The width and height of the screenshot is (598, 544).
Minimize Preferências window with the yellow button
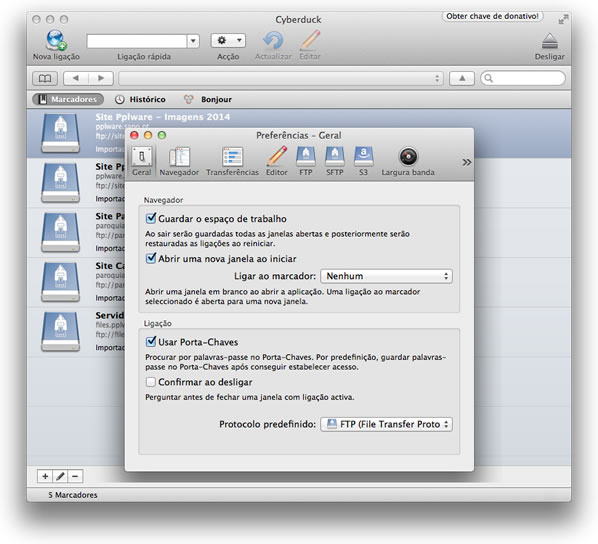pyautogui.click(x=148, y=135)
